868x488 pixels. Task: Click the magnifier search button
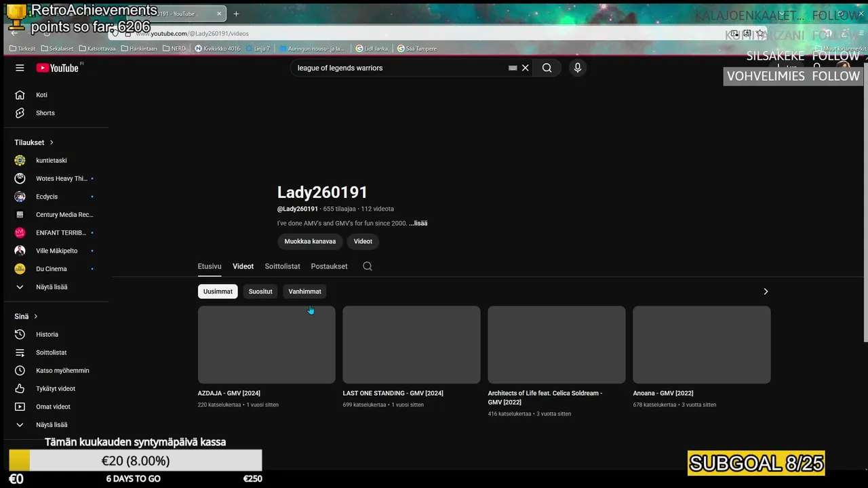pos(547,68)
